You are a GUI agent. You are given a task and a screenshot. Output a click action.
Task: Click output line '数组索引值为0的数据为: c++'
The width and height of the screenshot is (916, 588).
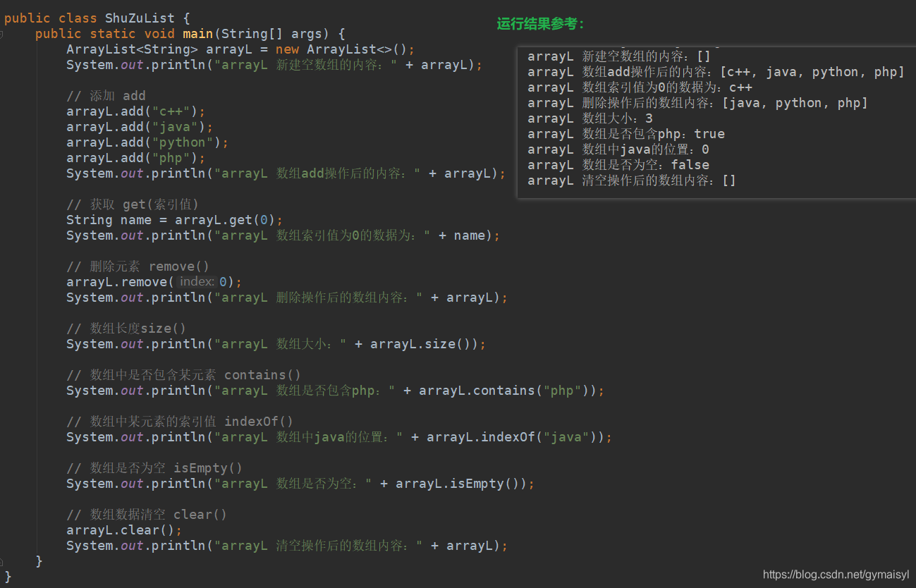point(640,87)
